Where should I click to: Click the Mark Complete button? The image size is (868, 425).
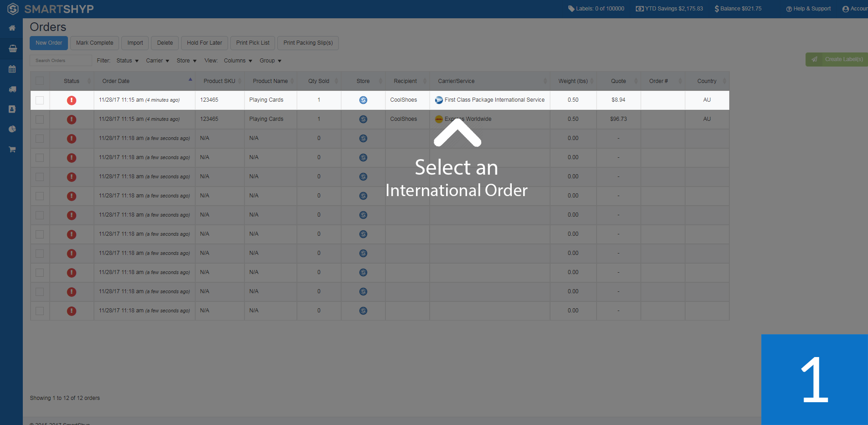coord(94,43)
